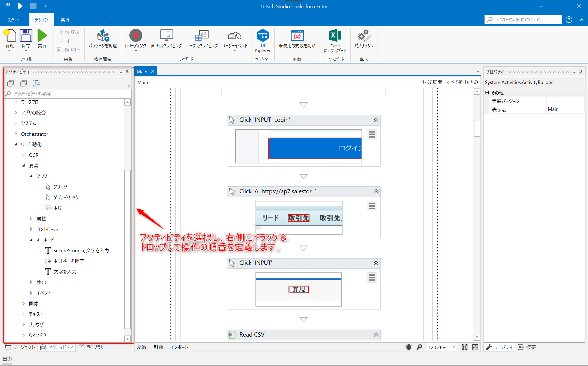This screenshot has height=366, width=588.
Task: Open the help question mark icon
Action: coord(569,20)
